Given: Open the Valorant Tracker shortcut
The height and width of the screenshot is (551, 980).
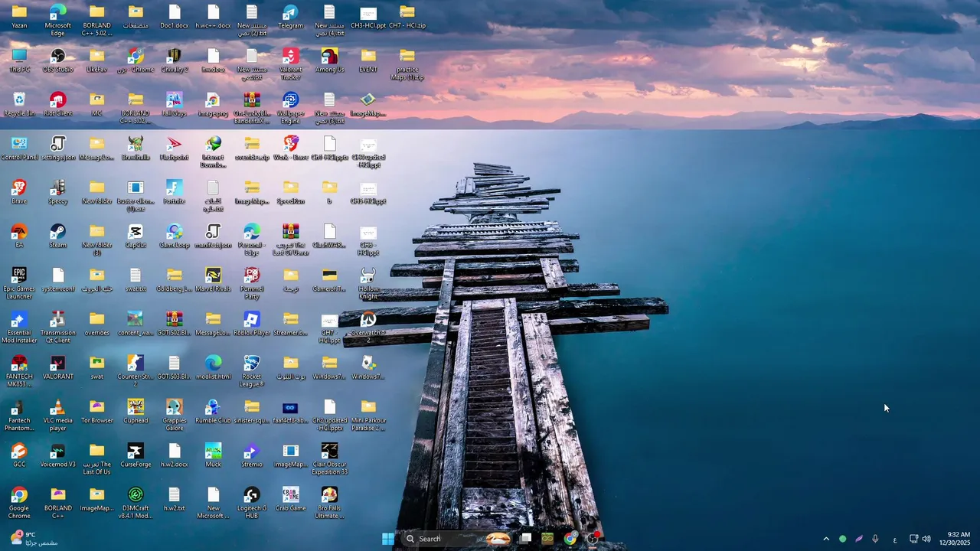Looking at the screenshot, I should 290,64.
